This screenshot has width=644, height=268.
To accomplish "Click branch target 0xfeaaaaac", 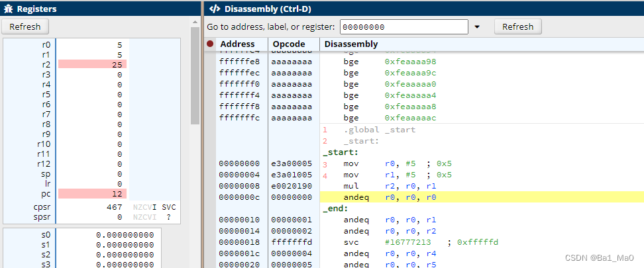I will [410, 118].
